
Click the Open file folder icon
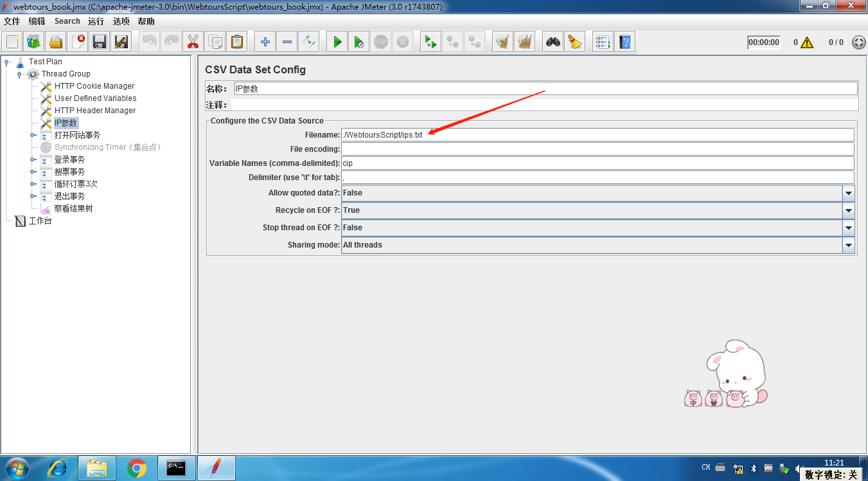pos(56,42)
